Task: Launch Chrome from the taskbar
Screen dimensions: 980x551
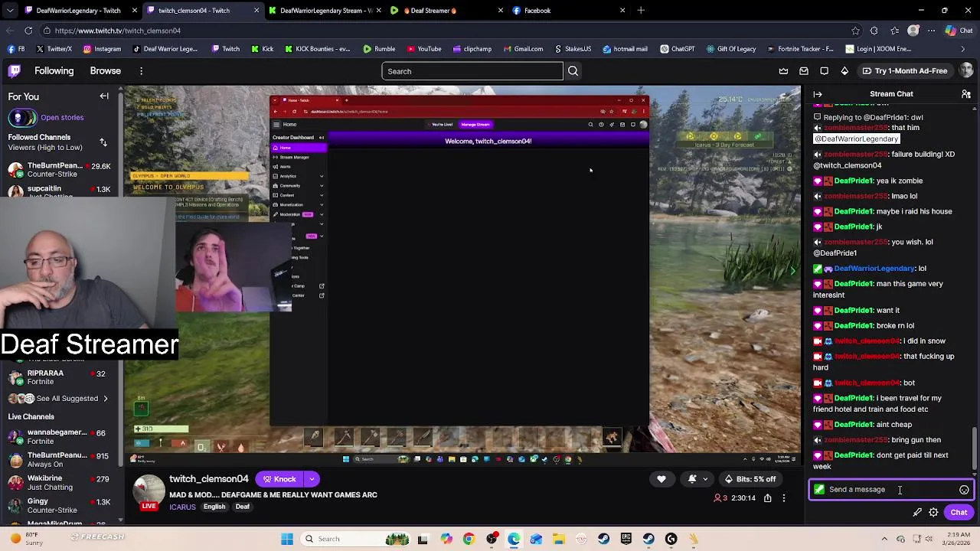Action: tap(469, 539)
